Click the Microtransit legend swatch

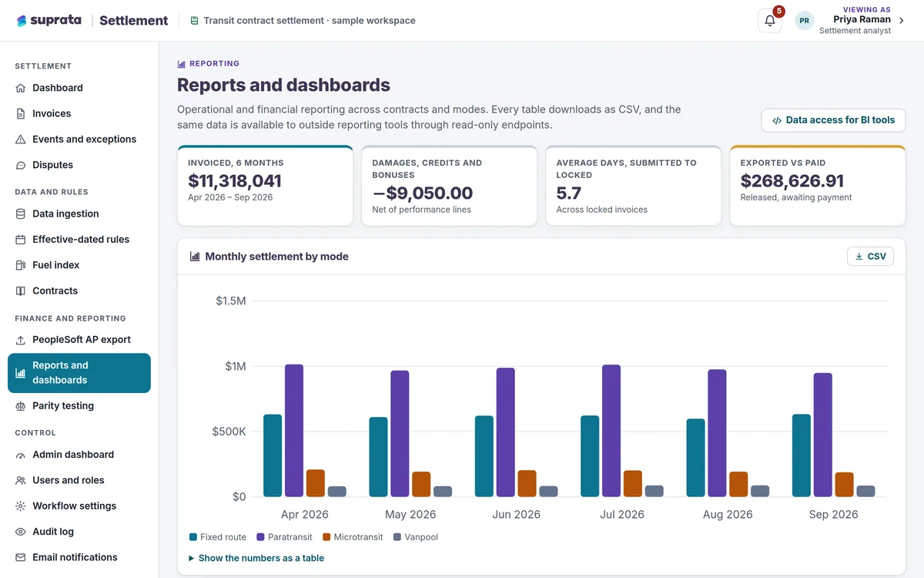tap(326, 537)
